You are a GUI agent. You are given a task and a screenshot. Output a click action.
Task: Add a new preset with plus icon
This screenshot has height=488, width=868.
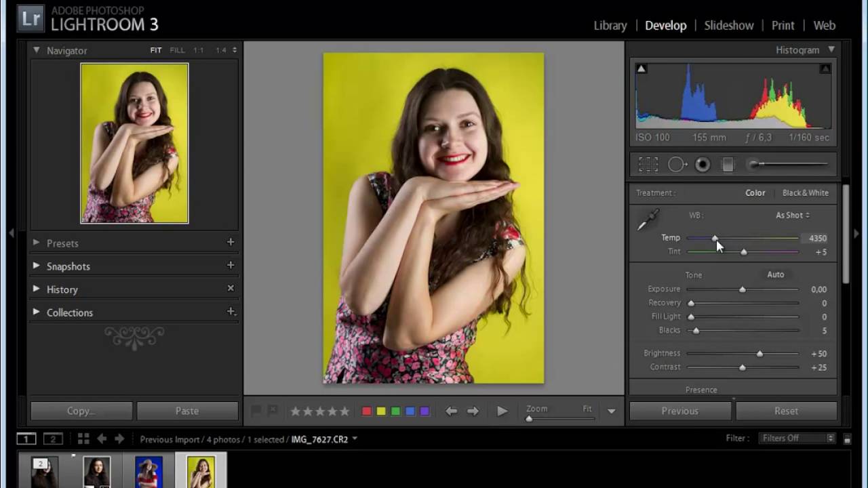[231, 242]
